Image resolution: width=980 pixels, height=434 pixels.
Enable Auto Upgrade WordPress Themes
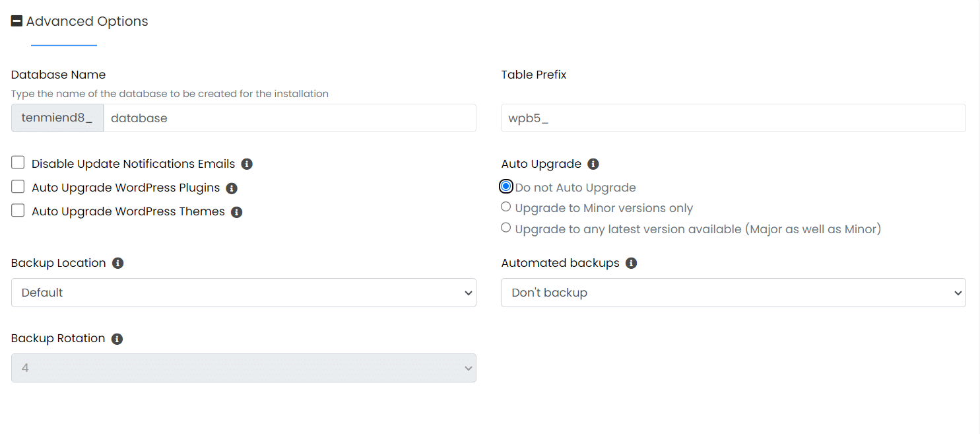(17, 210)
